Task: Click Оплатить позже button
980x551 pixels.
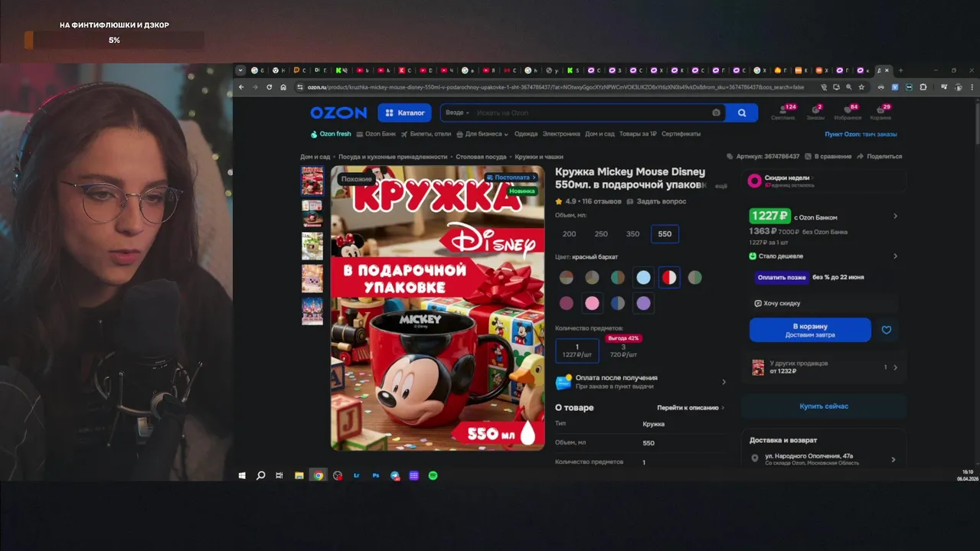Action: coord(781,277)
